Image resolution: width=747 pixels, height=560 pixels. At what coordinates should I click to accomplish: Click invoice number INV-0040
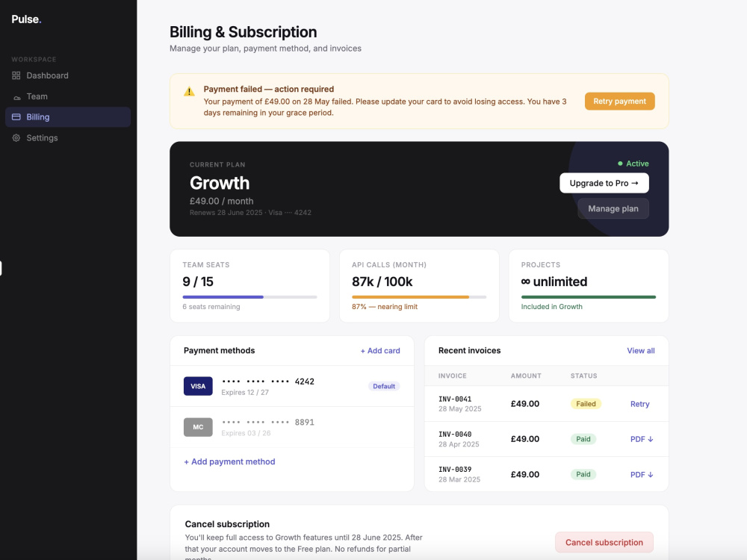(x=455, y=435)
